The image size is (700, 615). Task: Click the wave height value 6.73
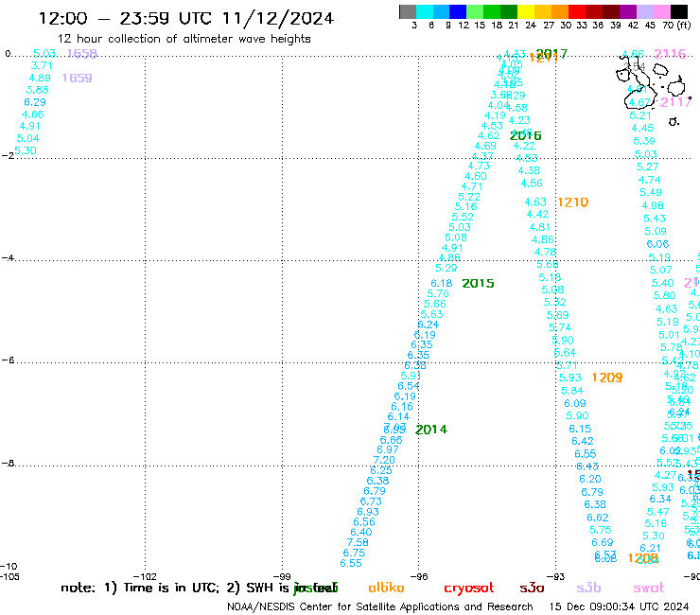click(371, 501)
